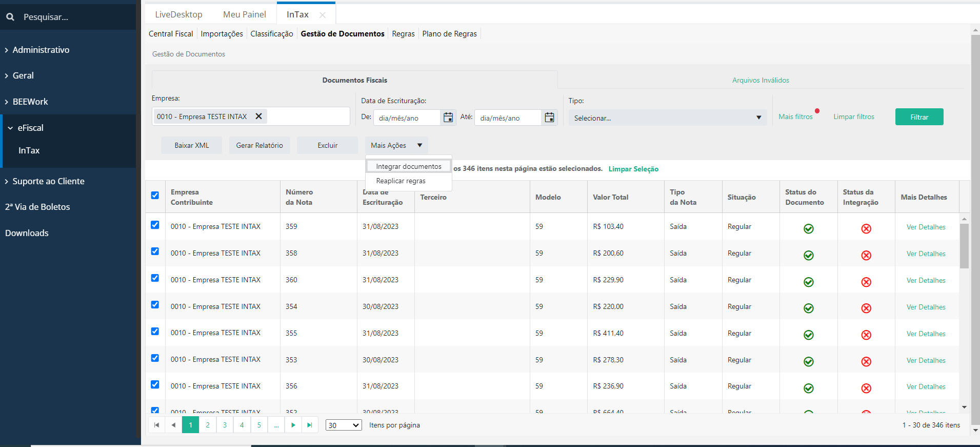Image resolution: width=980 pixels, height=447 pixels.
Task: Open the Central Fiscal section
Action: point(171,34)
